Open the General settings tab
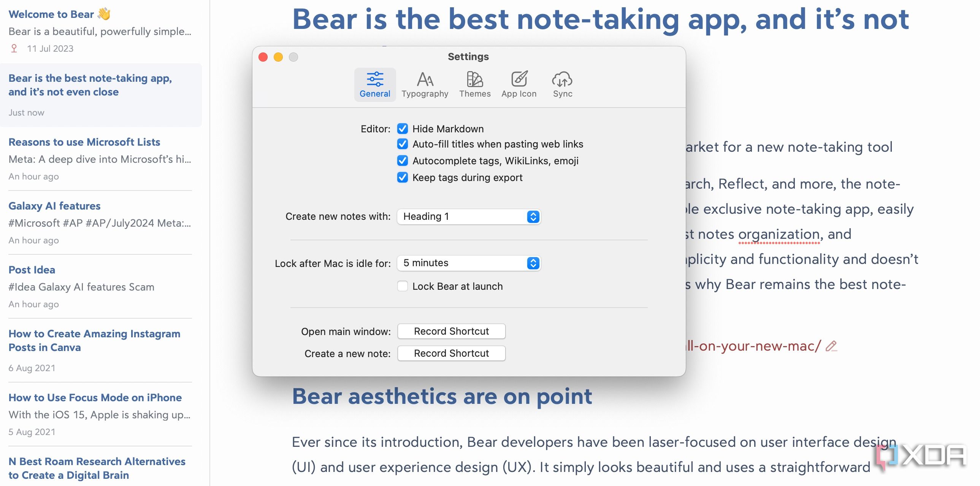 (375, 84)
